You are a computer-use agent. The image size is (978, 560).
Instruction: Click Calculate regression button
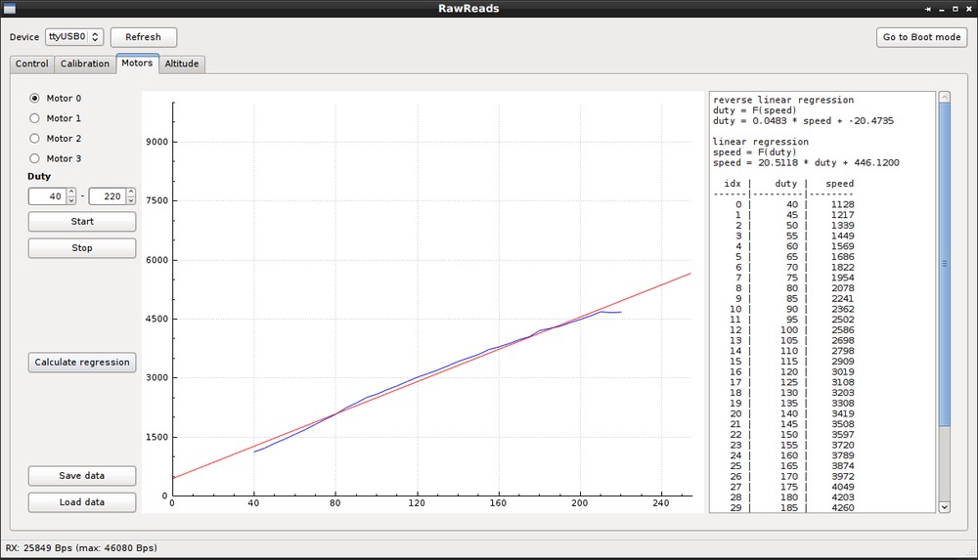[82, 363]
